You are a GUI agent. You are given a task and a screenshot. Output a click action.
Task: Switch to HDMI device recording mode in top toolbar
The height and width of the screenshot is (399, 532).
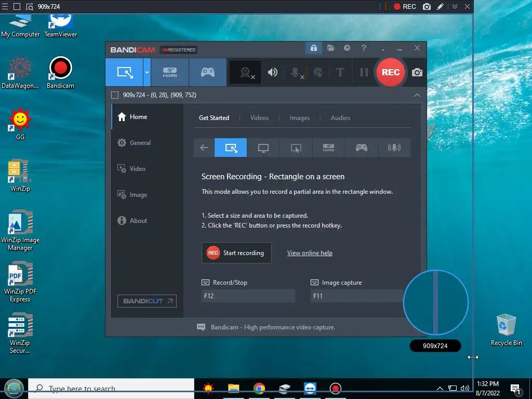[x=170, y=72]
